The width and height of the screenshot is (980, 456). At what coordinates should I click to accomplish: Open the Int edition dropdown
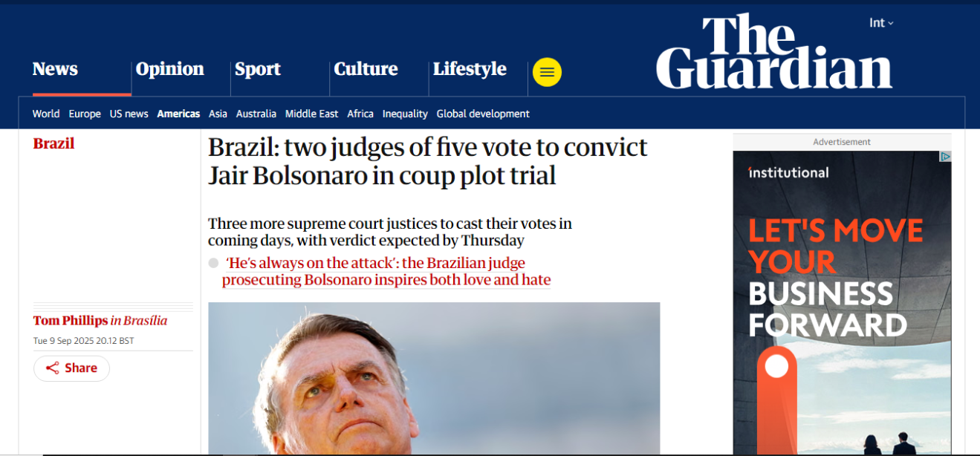(880, 22)
